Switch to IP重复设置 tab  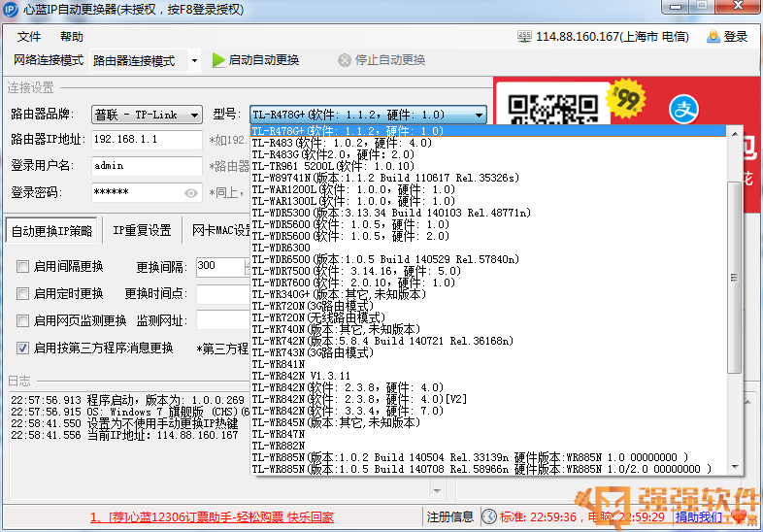click(142, 230)
